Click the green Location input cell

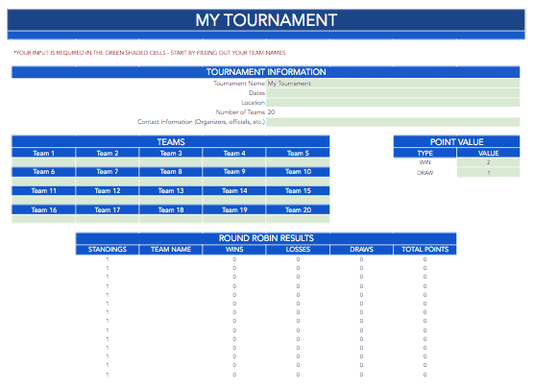[x=393, y=103]
